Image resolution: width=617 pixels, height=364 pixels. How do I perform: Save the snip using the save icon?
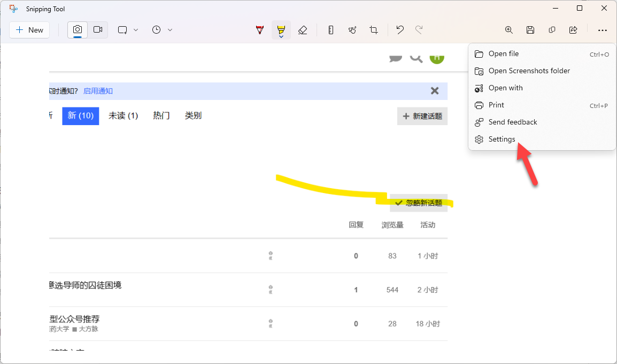[x=530, y=30]
